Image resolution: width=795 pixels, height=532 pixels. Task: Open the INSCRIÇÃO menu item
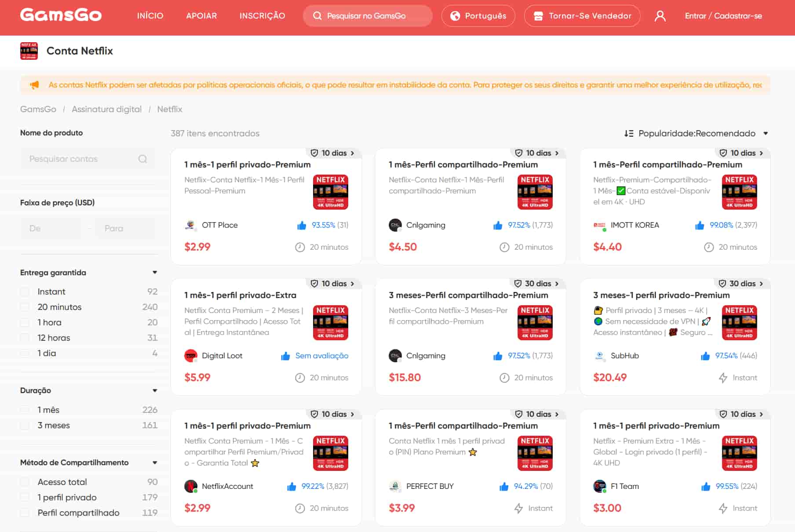tap(262, 16)
